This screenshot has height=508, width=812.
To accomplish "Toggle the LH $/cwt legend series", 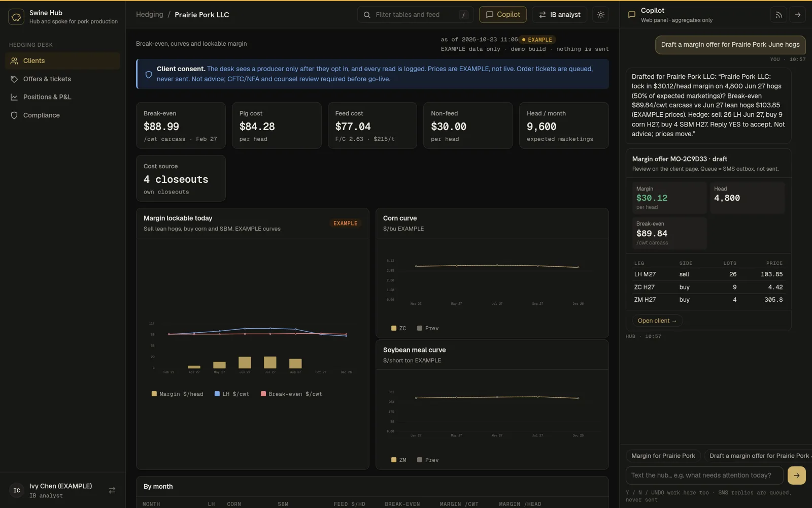I will (x=232, y=394).
